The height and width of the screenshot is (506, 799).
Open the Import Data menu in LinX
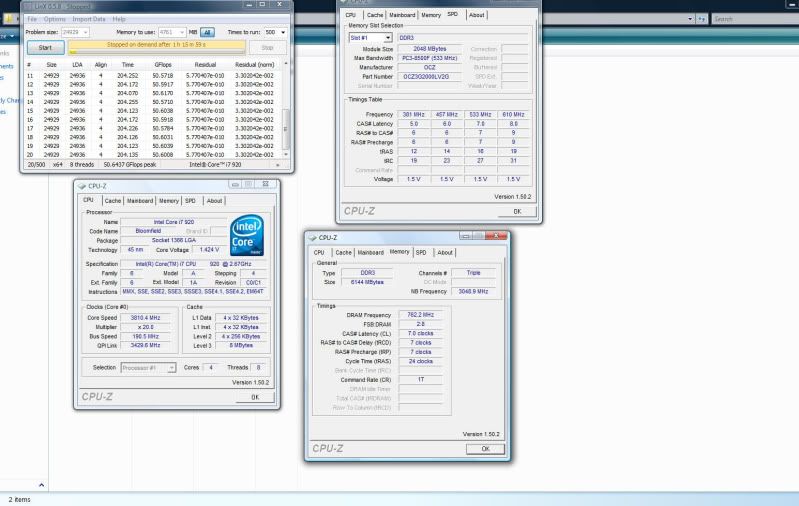point(89,19)
